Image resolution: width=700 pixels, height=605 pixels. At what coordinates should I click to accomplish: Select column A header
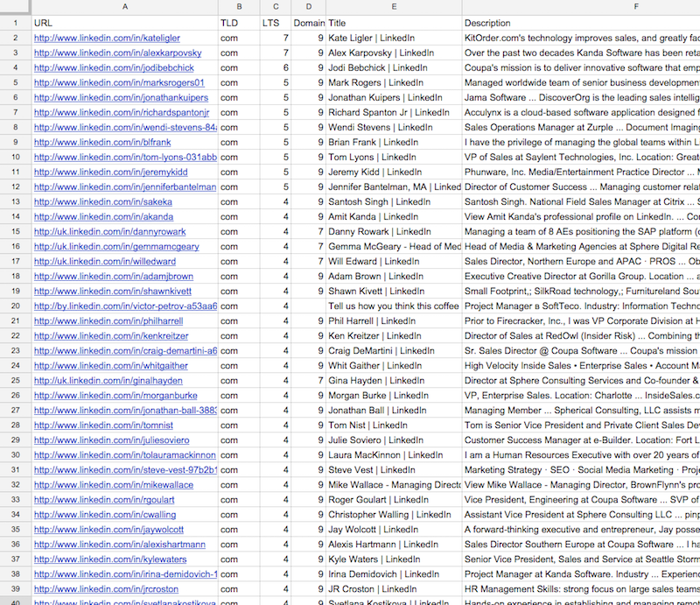125,7
